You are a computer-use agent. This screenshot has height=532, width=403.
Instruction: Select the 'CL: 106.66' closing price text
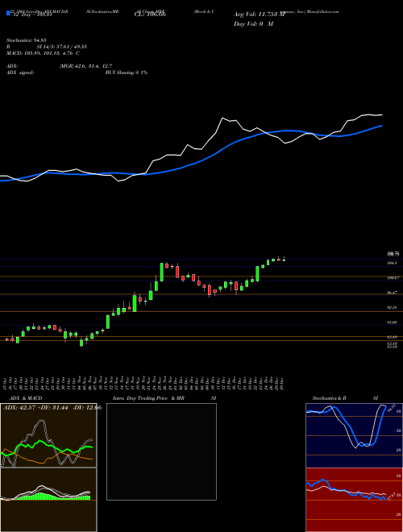[150, 15]
